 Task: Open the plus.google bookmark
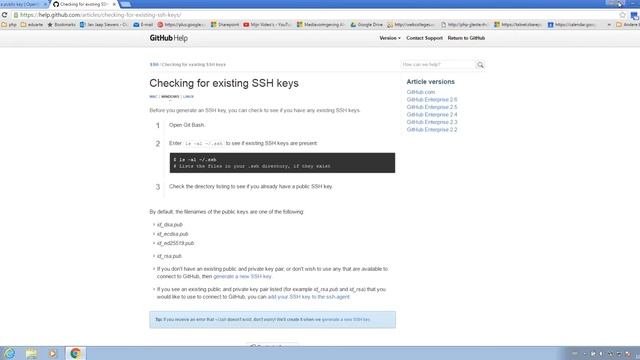182,24
